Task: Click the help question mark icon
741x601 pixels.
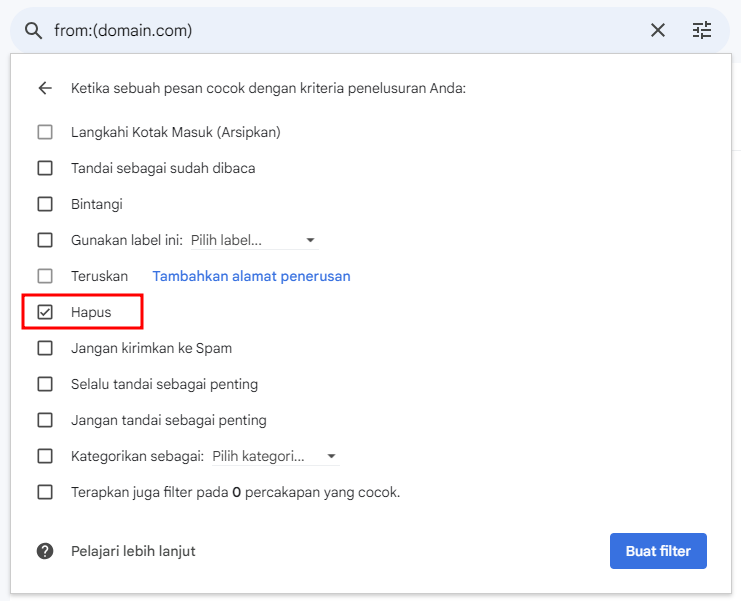Action: (x=45, y=551)
